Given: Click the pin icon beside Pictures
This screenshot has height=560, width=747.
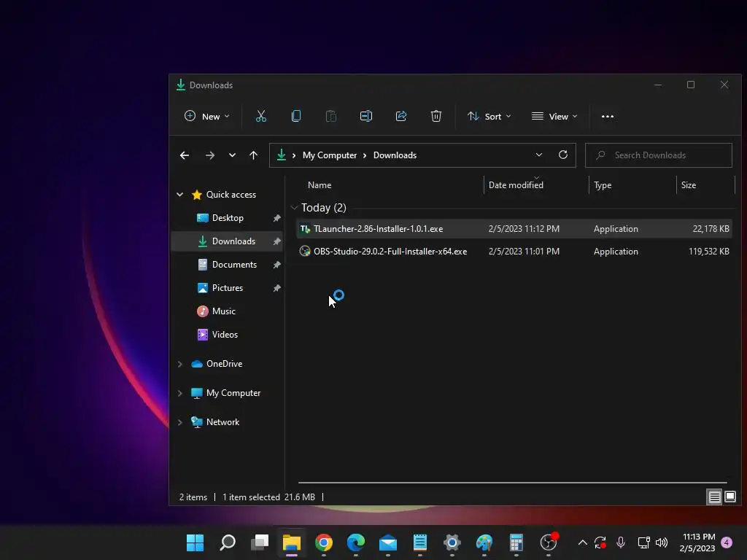Looking at the screenshot, I should point(276,288).
